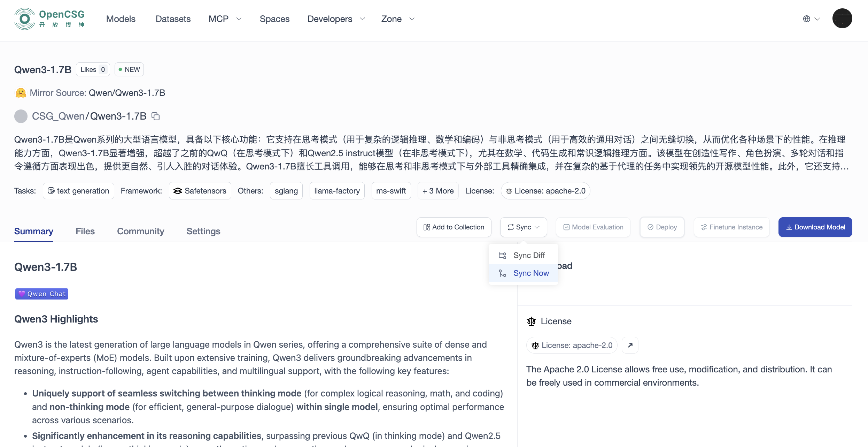Open the Qwen/Qwen3-1.7B mirror source link
The height and width of the screenshot is (447, 868).
pyautogui.click(x=127, y=93)
